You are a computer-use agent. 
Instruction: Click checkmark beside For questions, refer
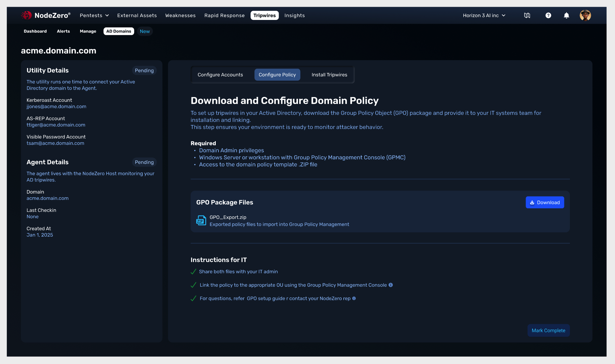coord(193,299)
